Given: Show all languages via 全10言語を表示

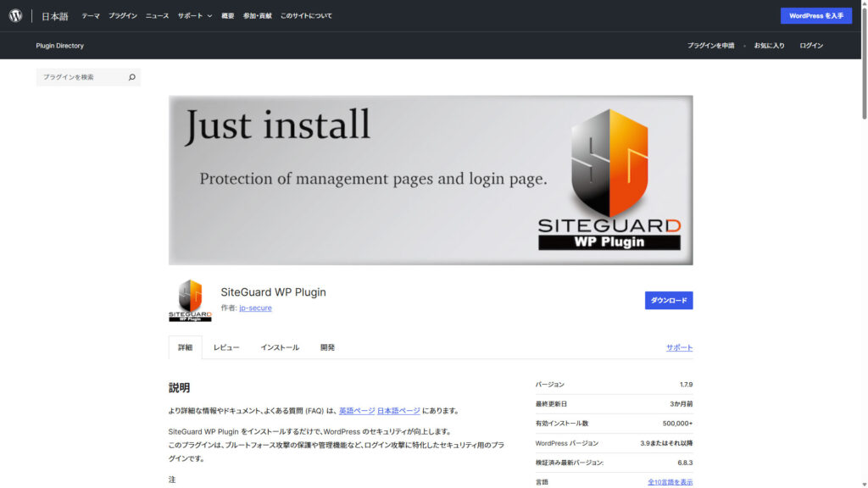Looking at the screenshot, I should click(x=670, y=482).
